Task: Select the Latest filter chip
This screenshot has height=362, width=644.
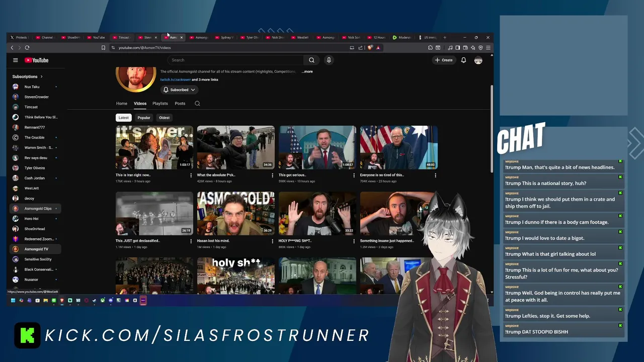Action: pos(123,118)
